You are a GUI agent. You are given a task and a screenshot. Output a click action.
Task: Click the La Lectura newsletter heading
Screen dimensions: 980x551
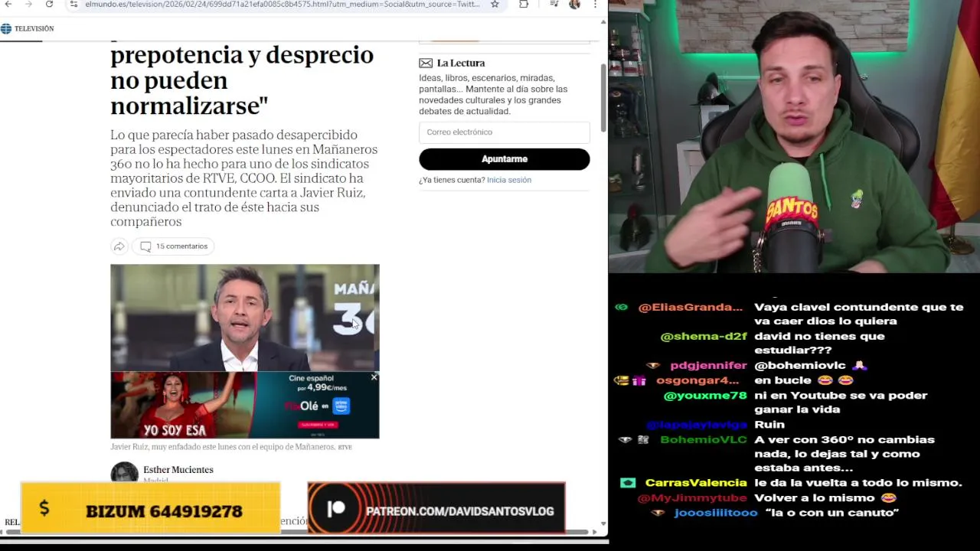pyautogui.click(x=461, y=64)
